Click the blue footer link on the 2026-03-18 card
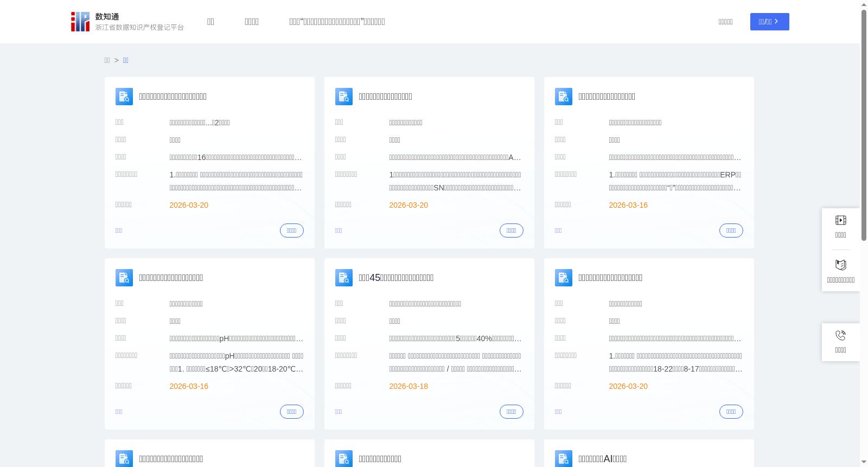The height and width of the screenshot is (467, 868). click(x=339, y=412)
